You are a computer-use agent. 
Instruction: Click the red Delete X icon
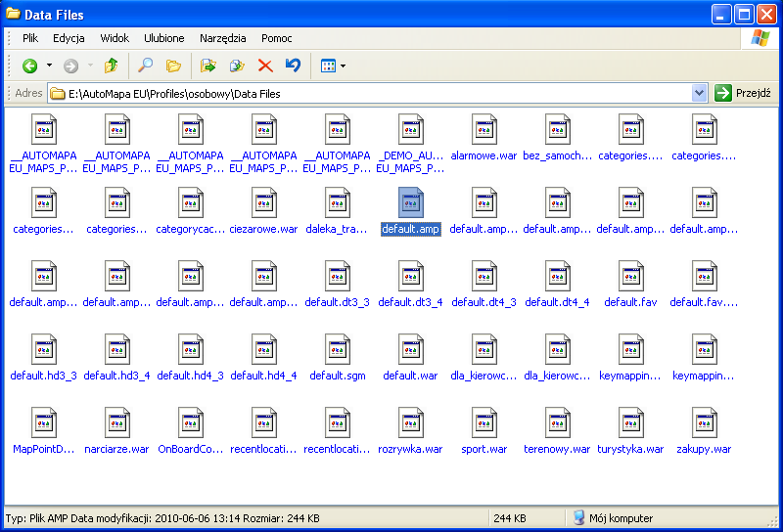(x=264, y=66)
